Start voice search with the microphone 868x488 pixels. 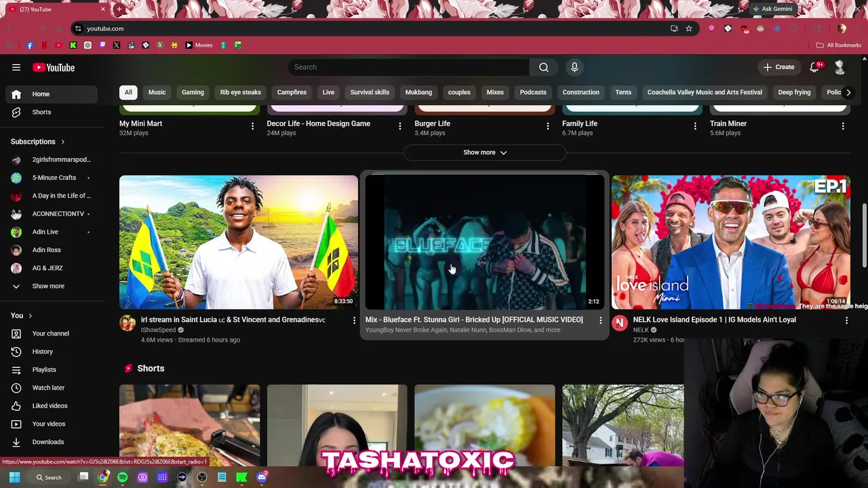tap(574, 67)
